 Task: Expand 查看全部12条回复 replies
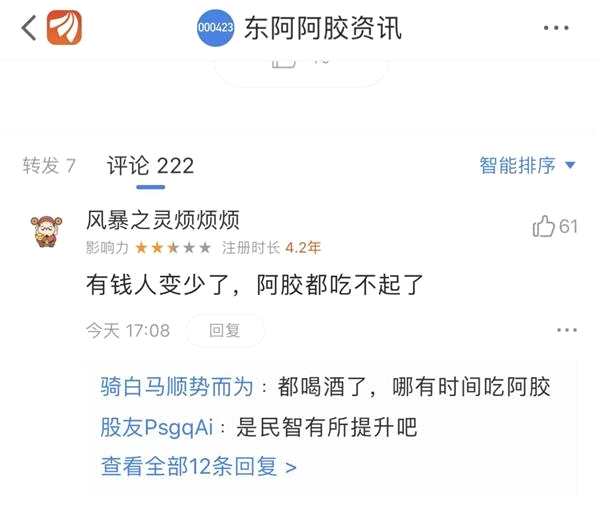199,466
